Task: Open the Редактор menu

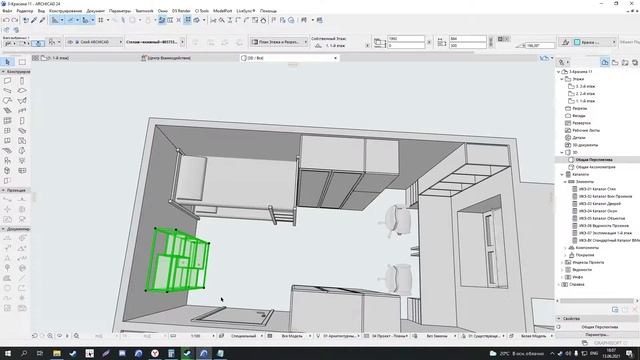Action: 24,11
